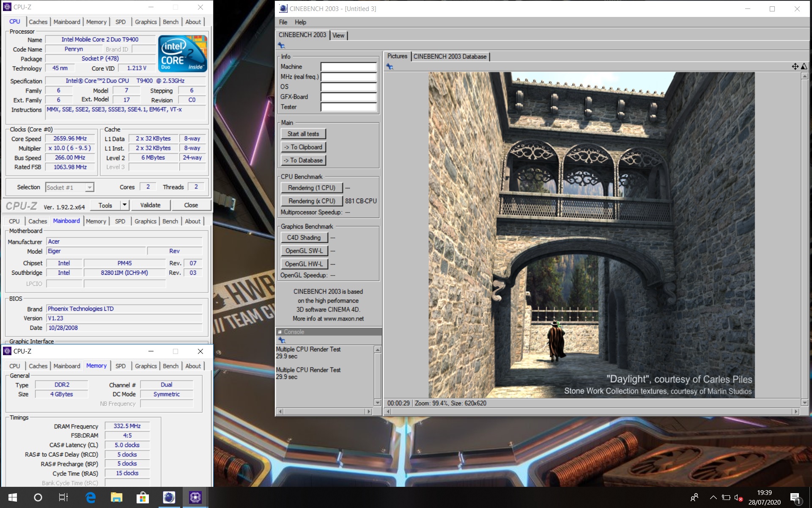812x508 pixels.
Task: Click the pin icon below CINEBENCH 2003 tab
Action: (281, 45)
